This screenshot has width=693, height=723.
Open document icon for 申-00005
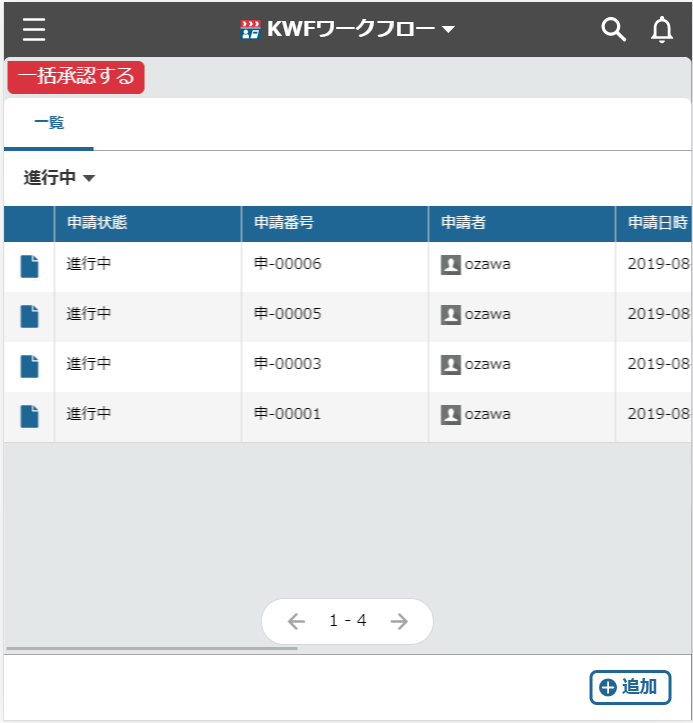pos(30,316)
